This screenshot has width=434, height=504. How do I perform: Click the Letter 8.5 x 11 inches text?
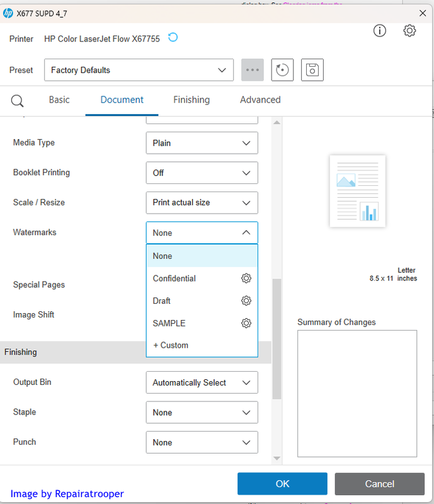[393, 275]
